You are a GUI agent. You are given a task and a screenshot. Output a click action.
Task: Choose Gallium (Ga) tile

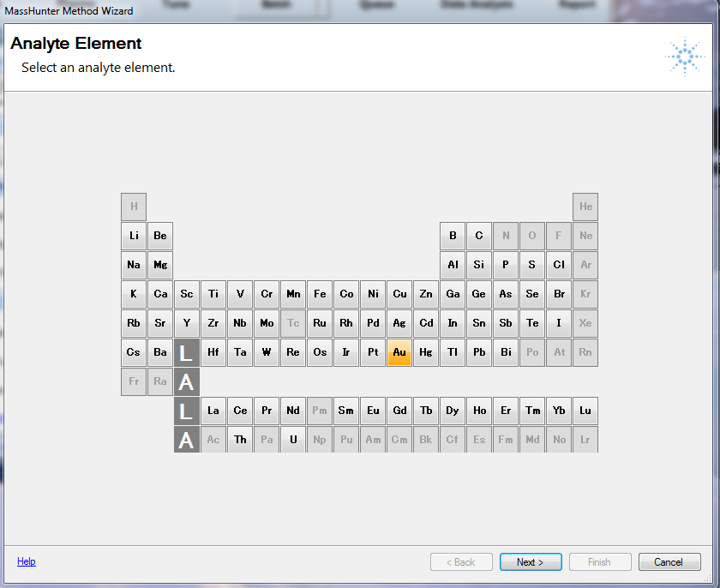click(x=453, y=294)
